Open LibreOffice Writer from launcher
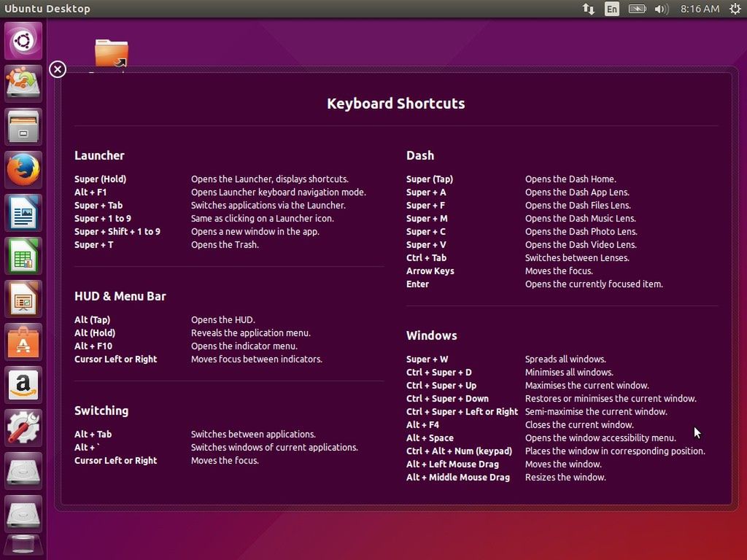This screenshot has height=560, width=747. [23, 212]
